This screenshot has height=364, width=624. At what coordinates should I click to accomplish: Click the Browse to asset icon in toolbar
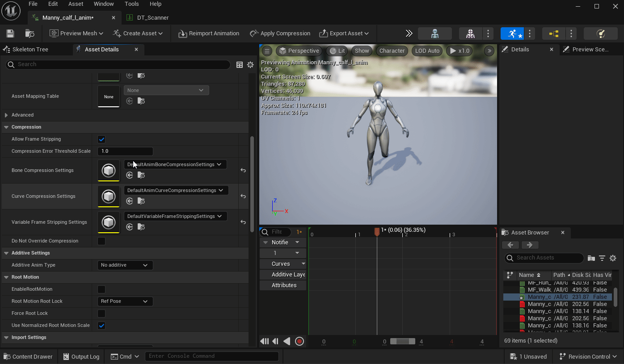click(30, 33)
